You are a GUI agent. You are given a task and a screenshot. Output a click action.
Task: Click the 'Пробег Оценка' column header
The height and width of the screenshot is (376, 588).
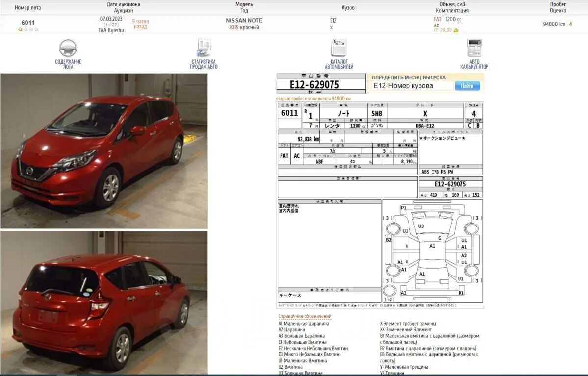click(x=558, y=7)
